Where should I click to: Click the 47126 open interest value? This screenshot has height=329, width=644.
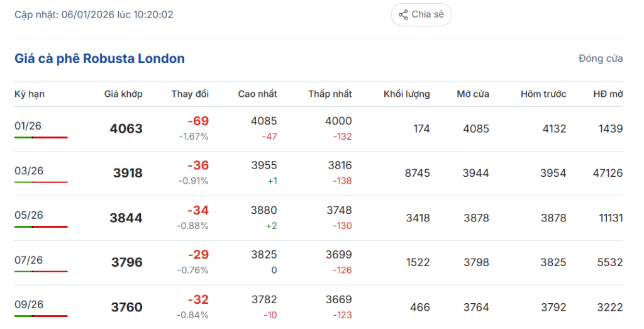608,173
